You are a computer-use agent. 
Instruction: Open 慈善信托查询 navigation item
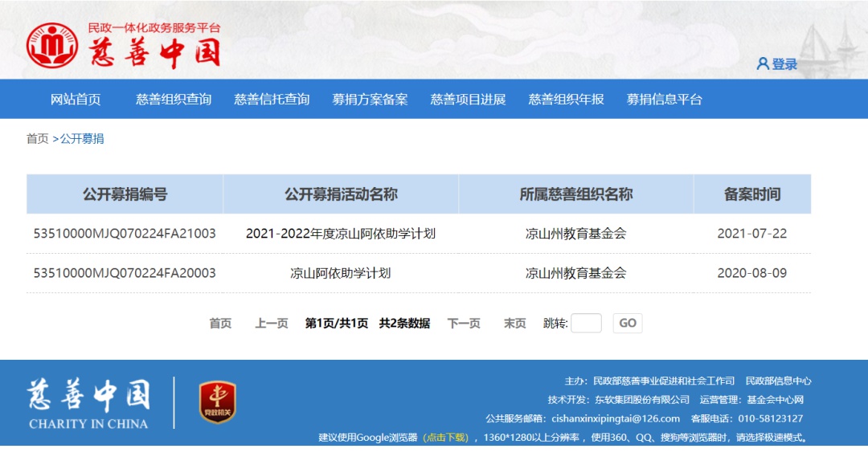pyautogui.click(x=272, y=100)
